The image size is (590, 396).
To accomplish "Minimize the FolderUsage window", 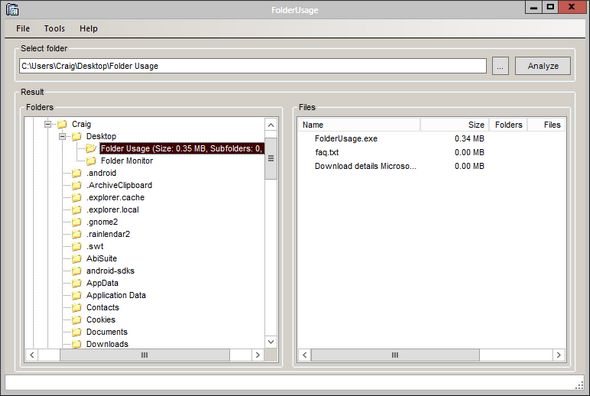I will pyautogui.click(x=534, y=7).
